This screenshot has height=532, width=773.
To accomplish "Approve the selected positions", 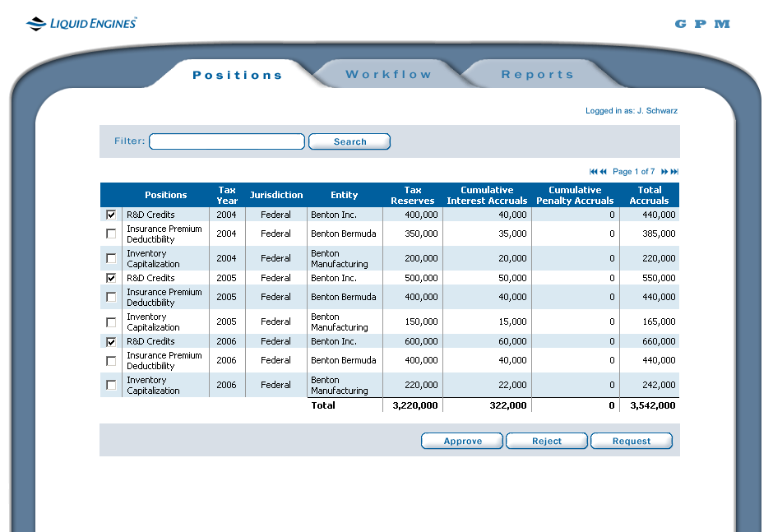I will (462, 442).
